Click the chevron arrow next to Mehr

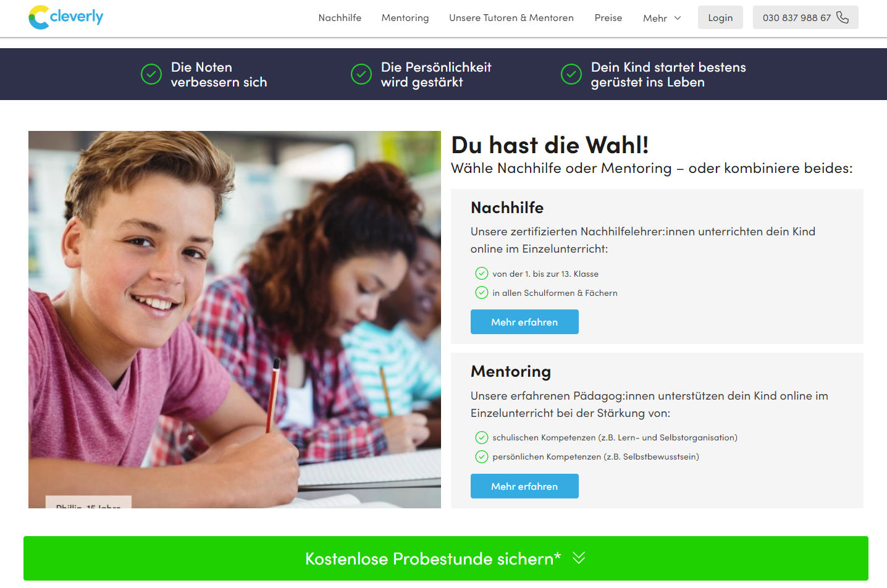tap(678, 18)
